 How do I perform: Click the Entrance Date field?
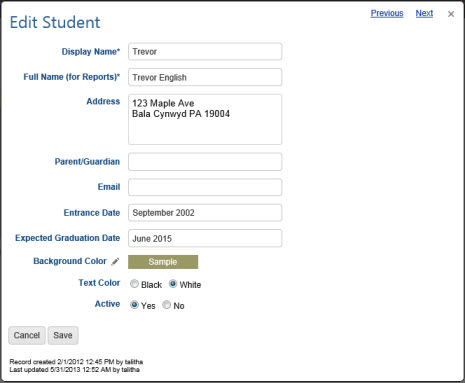(205, 213)
